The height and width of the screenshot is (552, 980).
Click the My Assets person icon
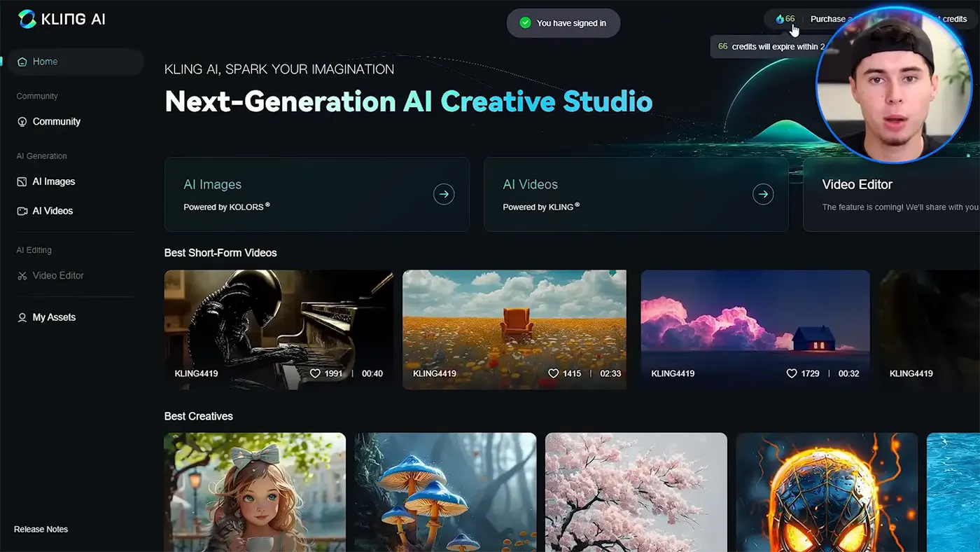(22, 317)
